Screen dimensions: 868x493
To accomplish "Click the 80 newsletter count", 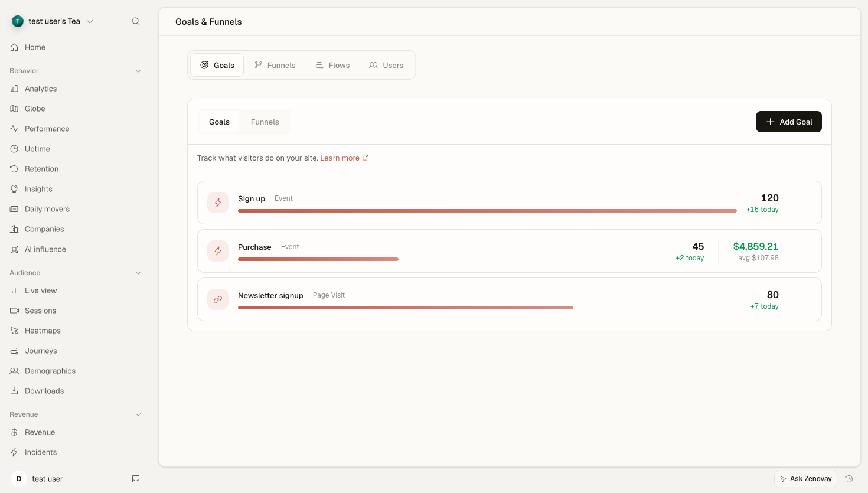I will click(x=773, y=295).
